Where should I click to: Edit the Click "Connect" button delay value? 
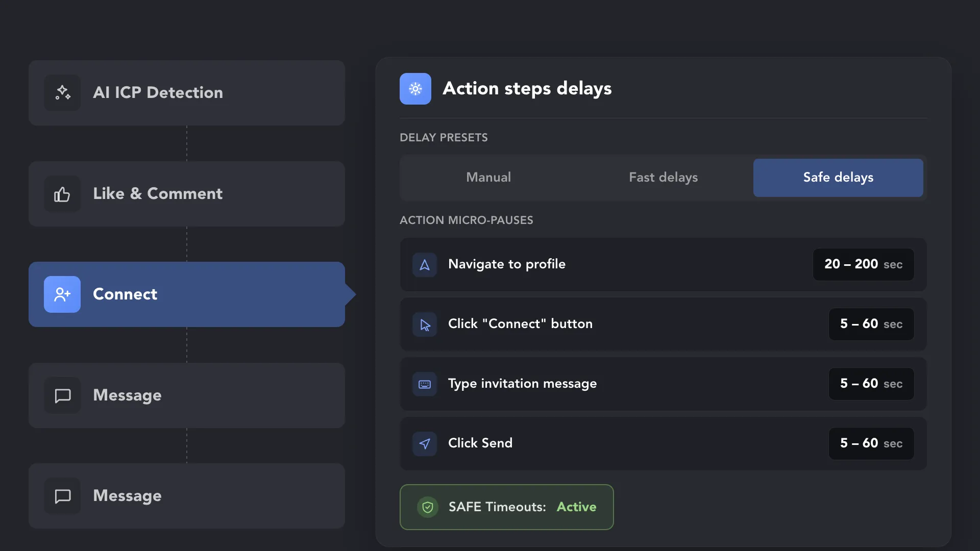871,324
